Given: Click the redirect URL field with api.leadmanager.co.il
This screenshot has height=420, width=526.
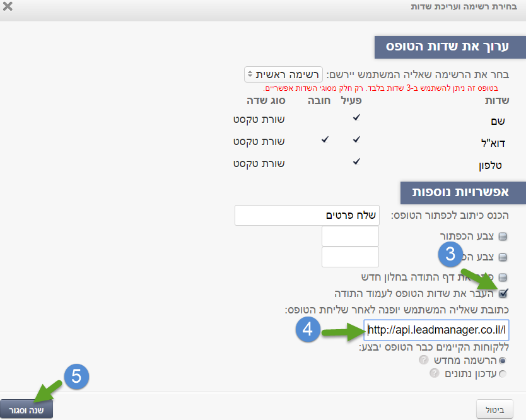Looking at the screenshot, I should [x=436, y=329].
